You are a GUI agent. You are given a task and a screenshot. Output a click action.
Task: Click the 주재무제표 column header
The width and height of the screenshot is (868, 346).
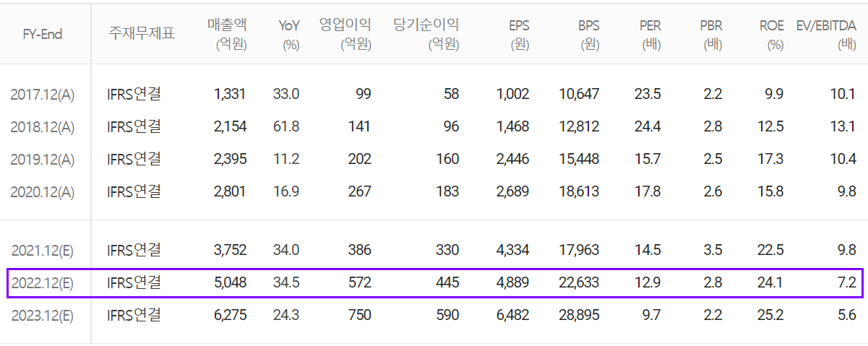[141, 34]
